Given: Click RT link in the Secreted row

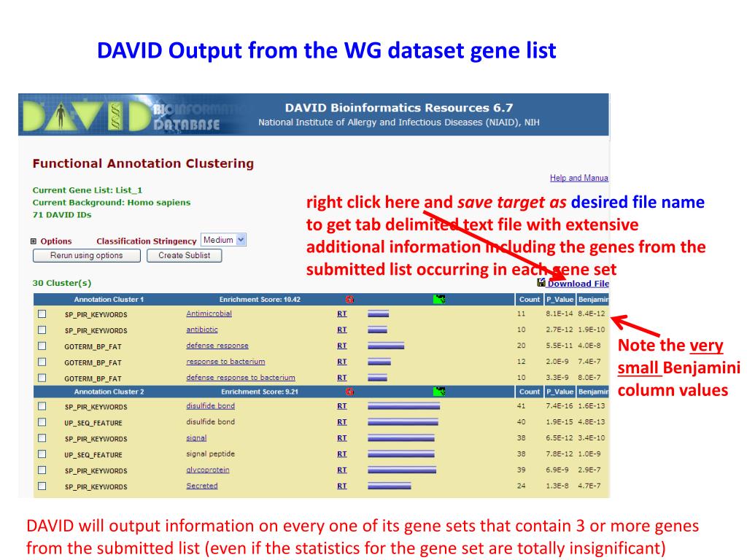Looking at the screenshot, I should 342,486.
